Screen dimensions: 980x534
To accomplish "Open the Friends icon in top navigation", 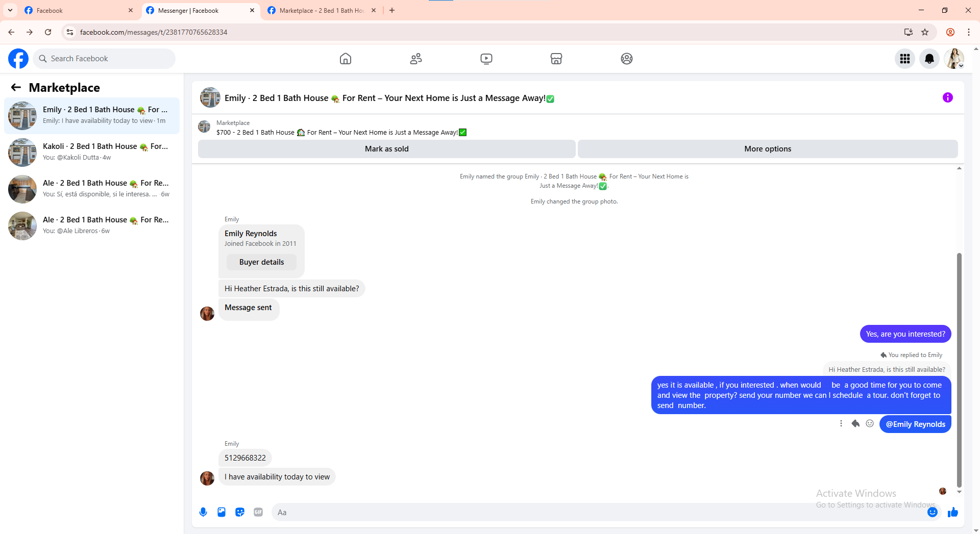I will point(416,59).
